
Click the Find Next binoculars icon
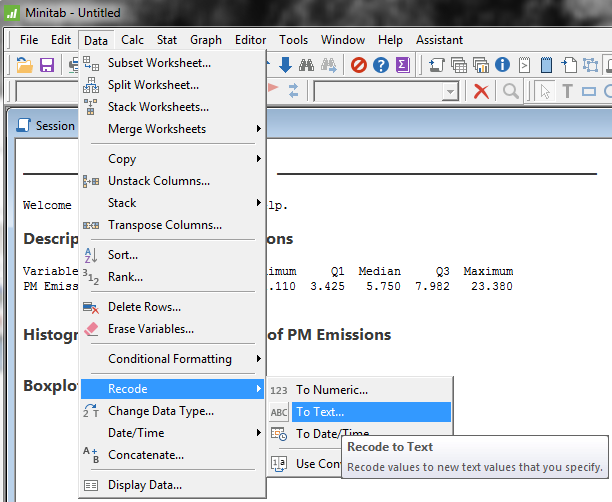[329, 65]
